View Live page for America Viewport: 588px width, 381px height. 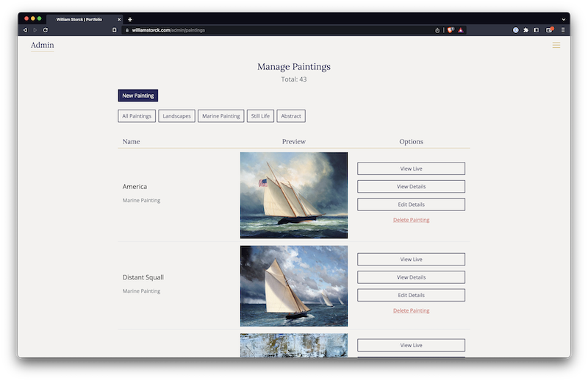click(411, 168)
